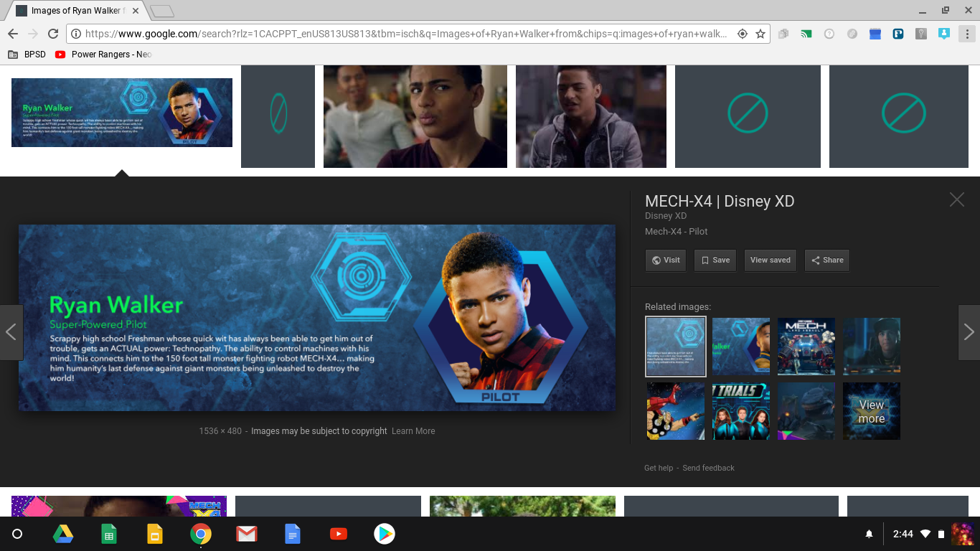980x551 pixels.
Task: Click the View more related images tile
Action: click(872, 411)
